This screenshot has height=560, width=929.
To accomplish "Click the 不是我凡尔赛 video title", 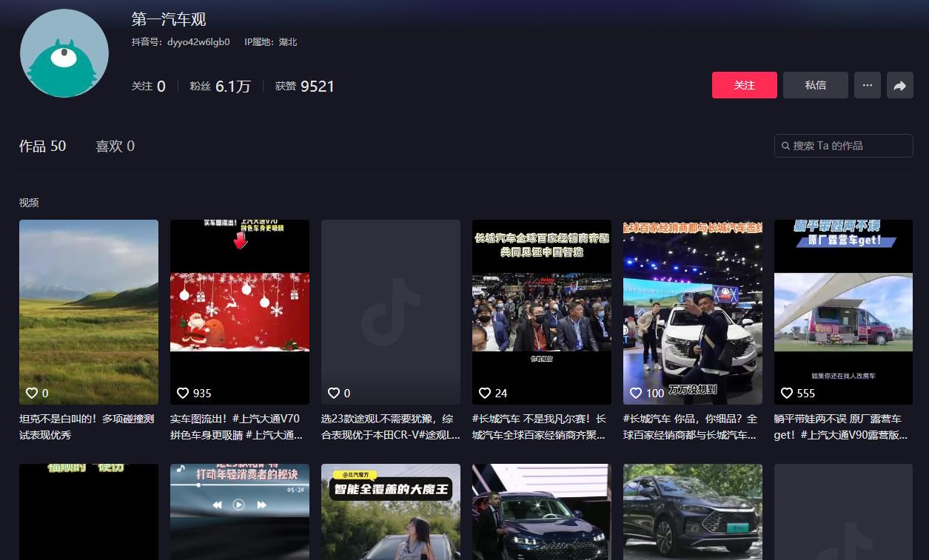I will [540, 427].
